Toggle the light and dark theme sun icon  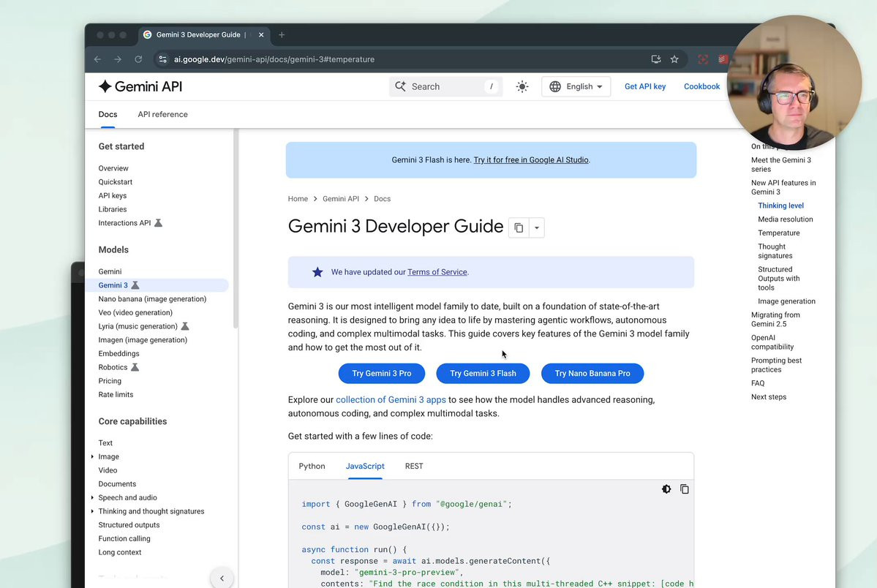coord(522,87)
